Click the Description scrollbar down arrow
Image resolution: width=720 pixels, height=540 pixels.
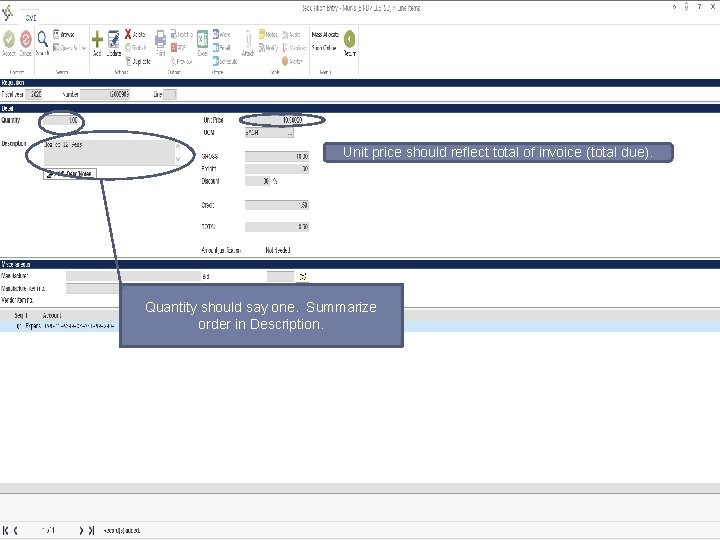(x=178, y=159)
